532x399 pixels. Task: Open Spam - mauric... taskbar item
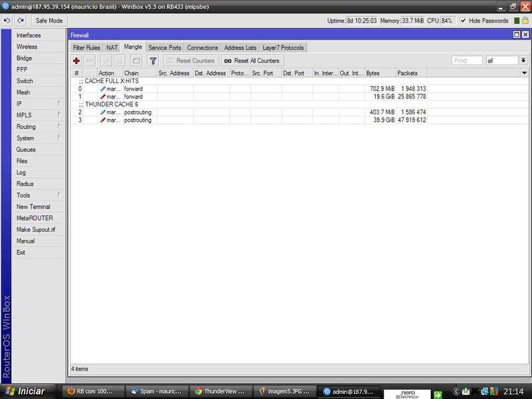pos(156,391)
